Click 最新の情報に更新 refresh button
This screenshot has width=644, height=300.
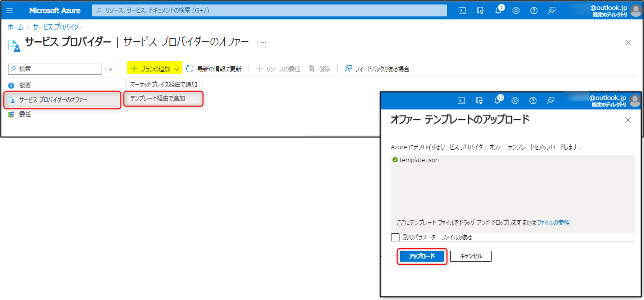(214, 69)
